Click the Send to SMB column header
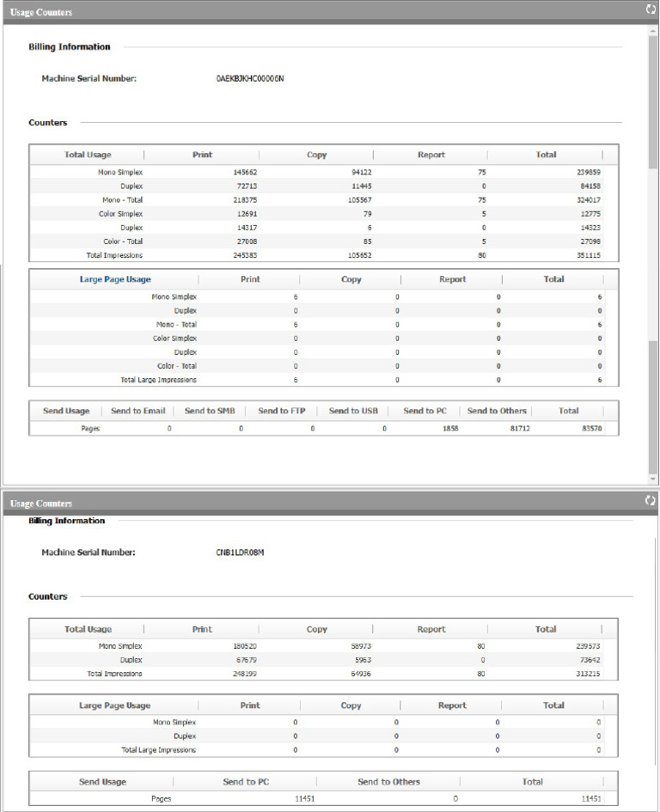660x812 pixels. 210,411
